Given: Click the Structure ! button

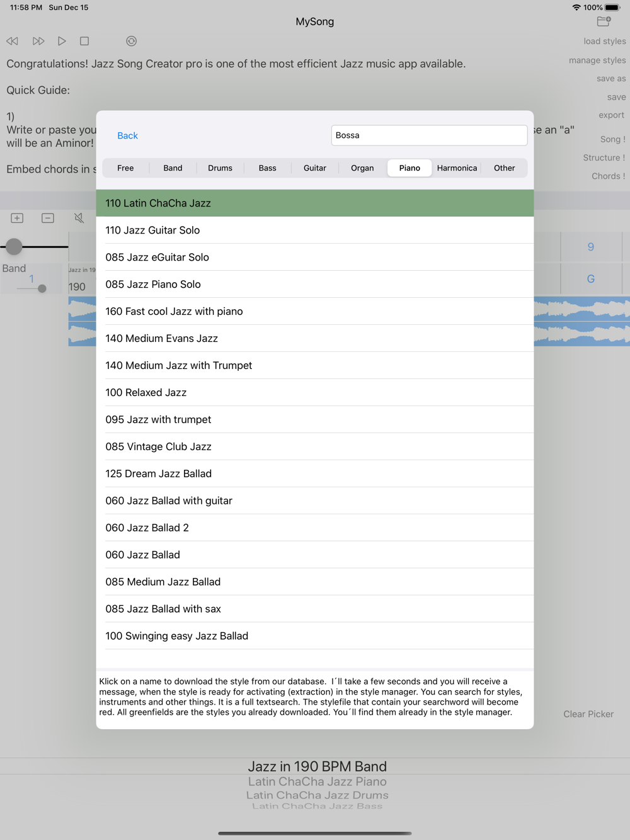Looking at the screenshot, I should [x=604, y=158].
